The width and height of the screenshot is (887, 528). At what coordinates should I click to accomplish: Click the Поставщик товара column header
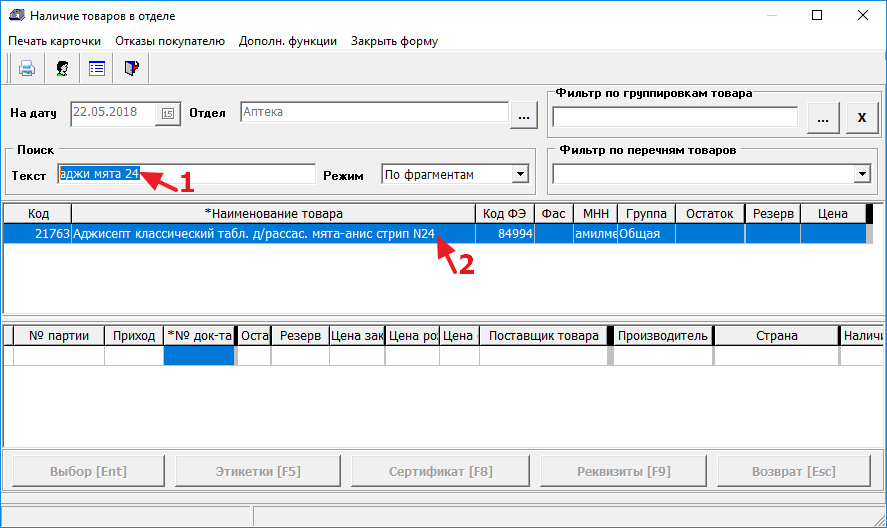point(543,336)
